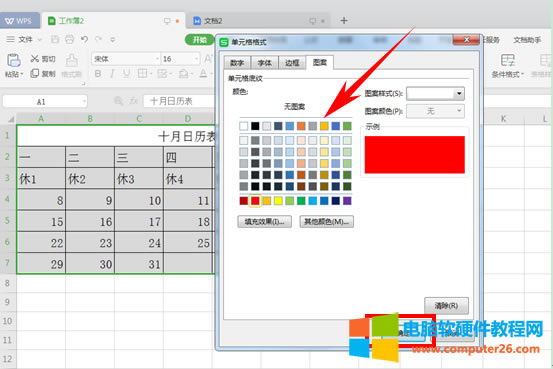The image size is (553, 369).
Task: Toggle underline formatting
Action: 126,74
